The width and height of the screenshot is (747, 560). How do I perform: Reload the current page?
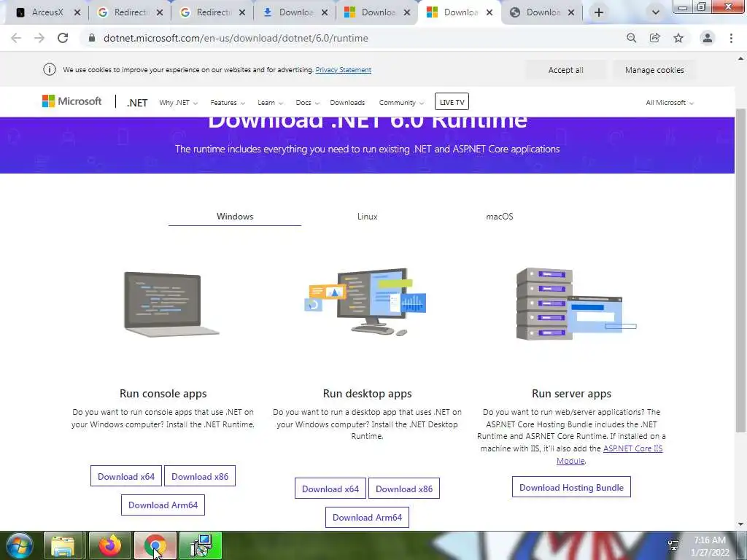[x=63, y=38]
